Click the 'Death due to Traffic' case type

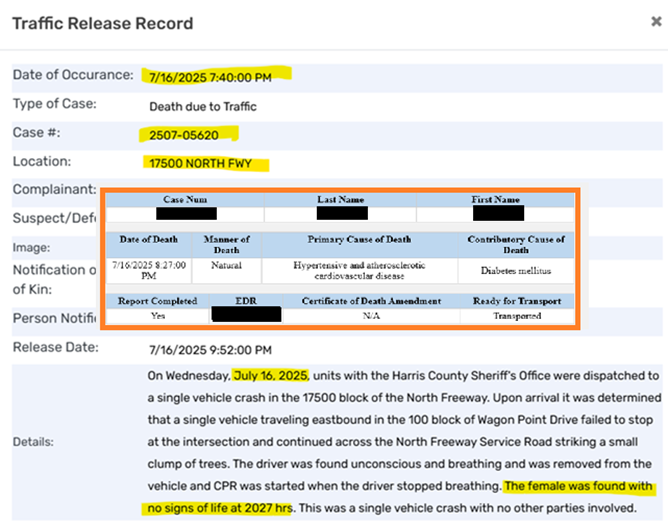[203, 107]
